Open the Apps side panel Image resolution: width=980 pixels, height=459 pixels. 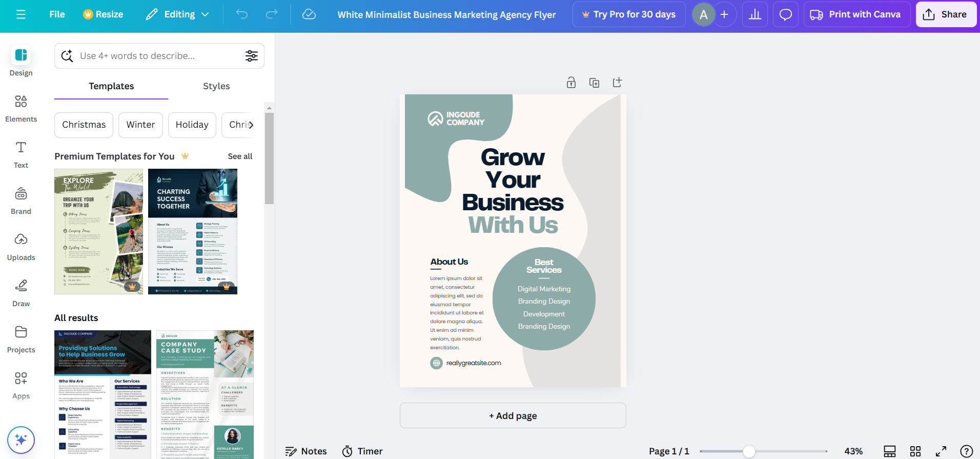21,385
